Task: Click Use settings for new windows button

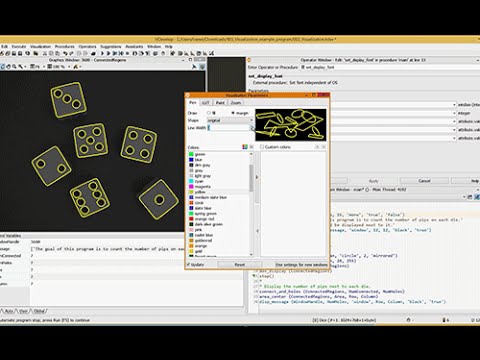Action: click(x=301, y=264)
